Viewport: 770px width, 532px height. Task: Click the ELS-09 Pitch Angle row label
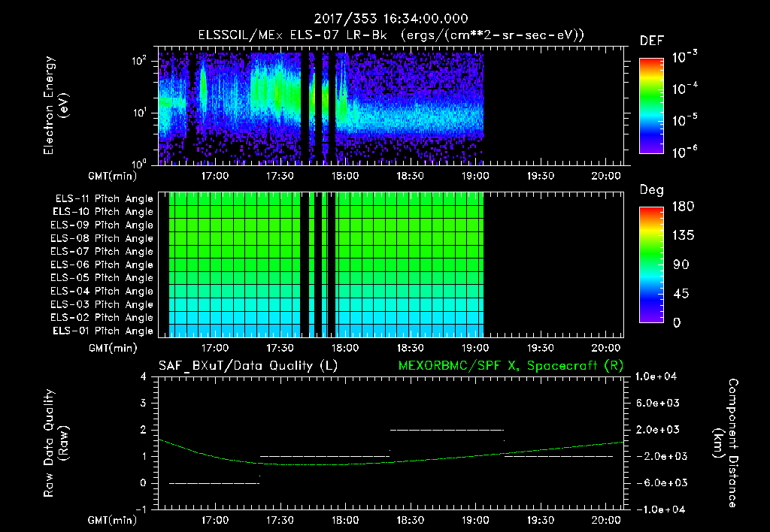point(102,225)
